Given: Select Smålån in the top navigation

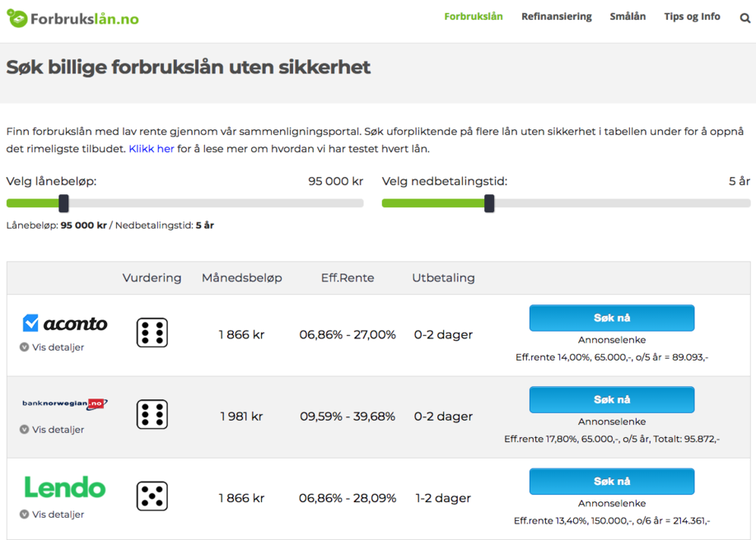Looking at the screenshot, I should 628,16.
